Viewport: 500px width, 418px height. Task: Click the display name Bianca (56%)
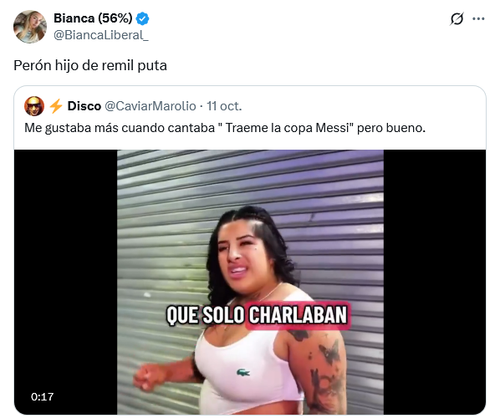point(93,18)
